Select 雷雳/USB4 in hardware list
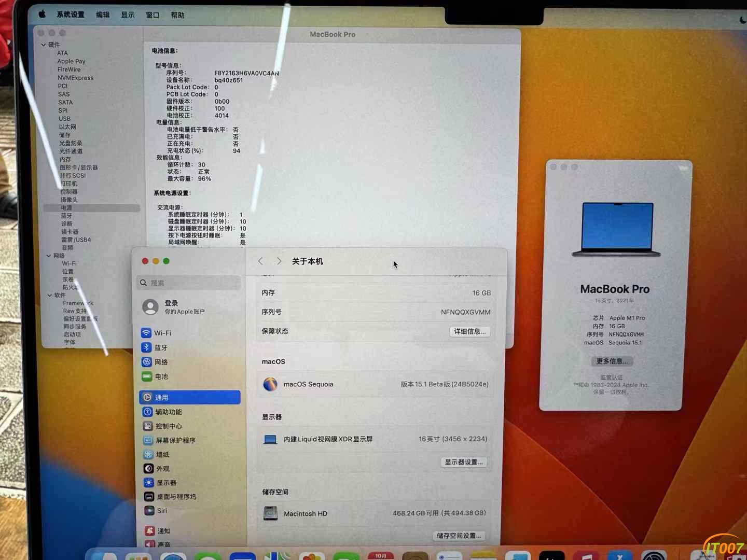This screenshot has height=560, width=747. (x=76, y=240)
